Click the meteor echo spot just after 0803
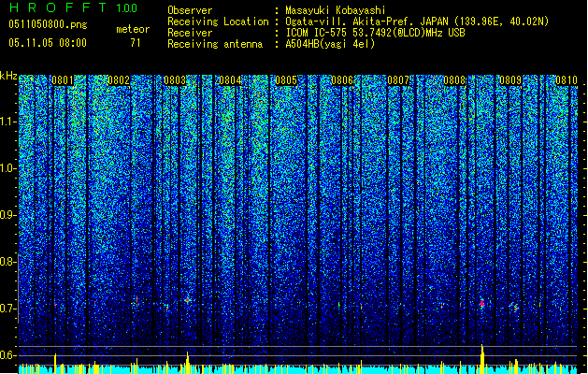Viewport: 588px width, 374px height. 188,300
